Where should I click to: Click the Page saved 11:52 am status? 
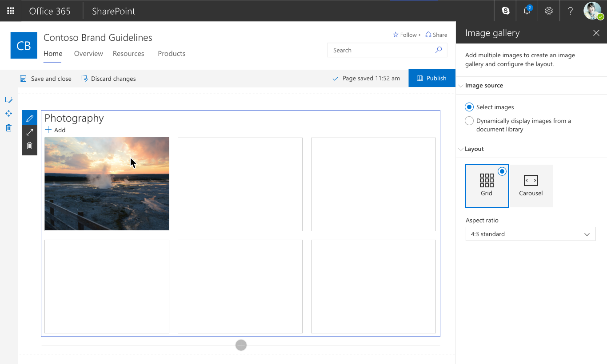tap(366, 79)
